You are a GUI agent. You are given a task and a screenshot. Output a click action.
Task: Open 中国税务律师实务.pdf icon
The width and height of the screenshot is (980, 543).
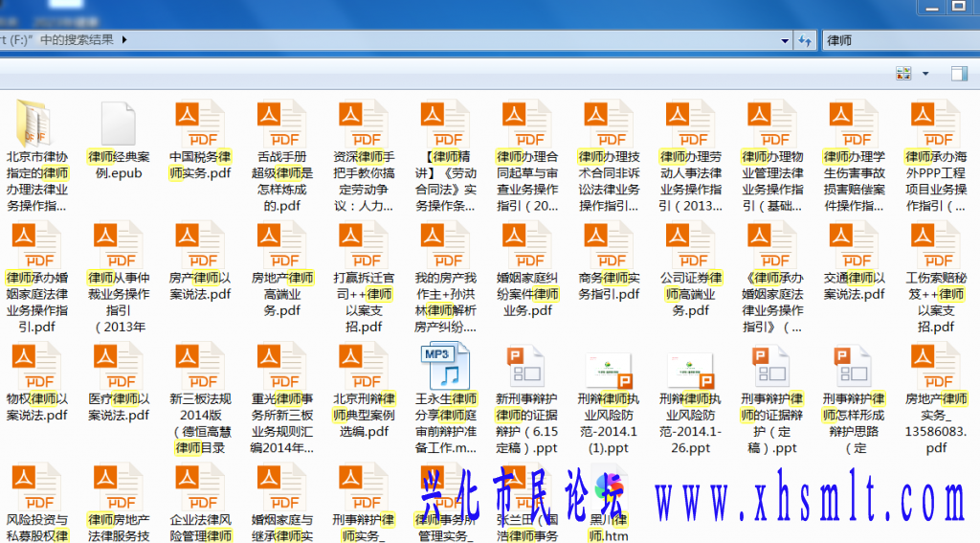click(199, 124)
